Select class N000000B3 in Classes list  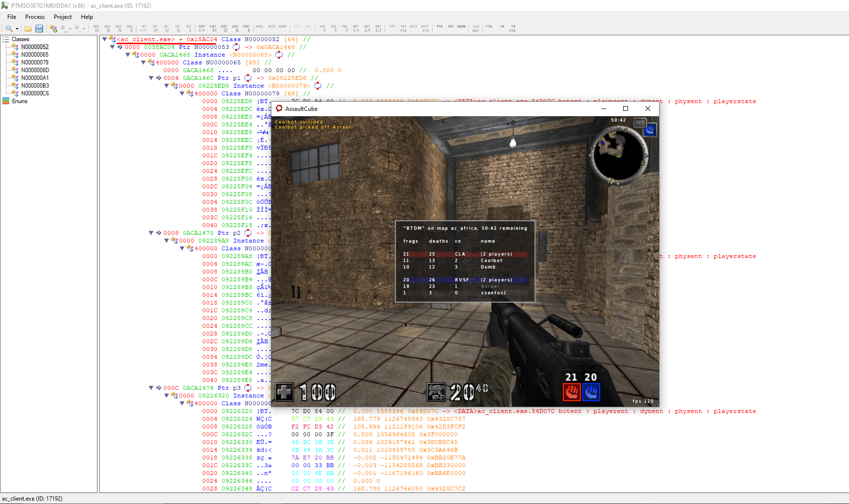[x=35, y=86]
